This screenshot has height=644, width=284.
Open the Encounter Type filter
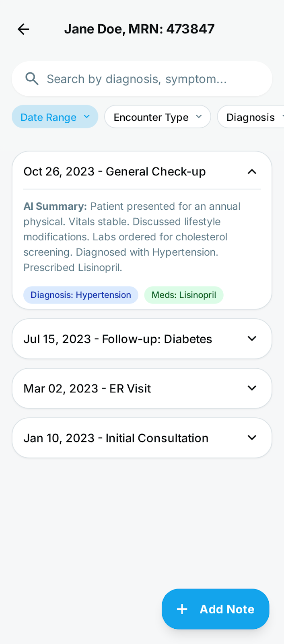(157, 117)
